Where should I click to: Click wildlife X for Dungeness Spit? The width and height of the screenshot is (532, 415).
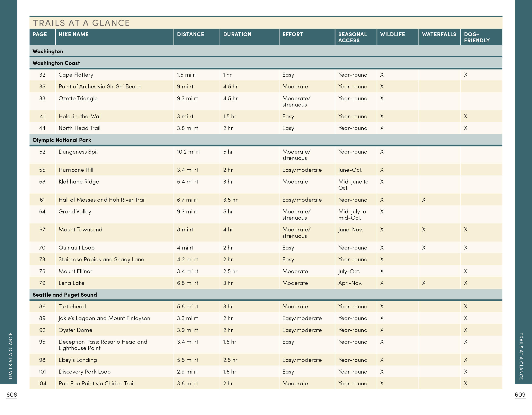(382, 152)
